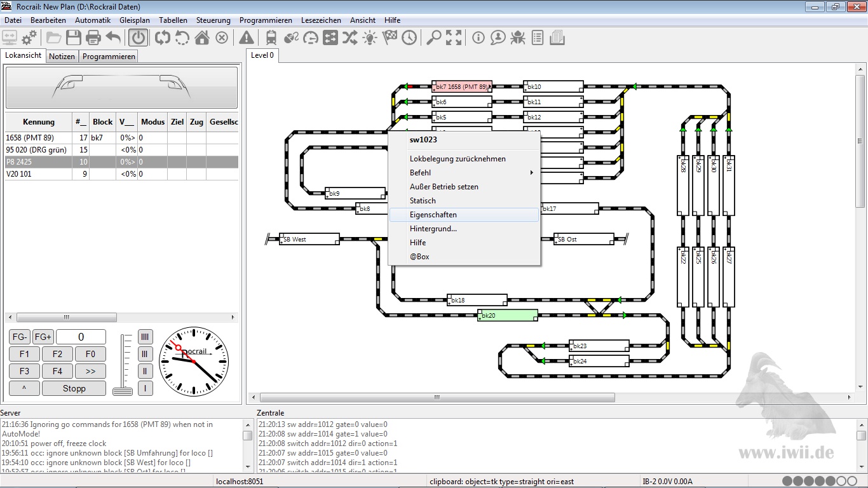
Task: Open Hintergrund... from the context menu
Action: point(464,229)
